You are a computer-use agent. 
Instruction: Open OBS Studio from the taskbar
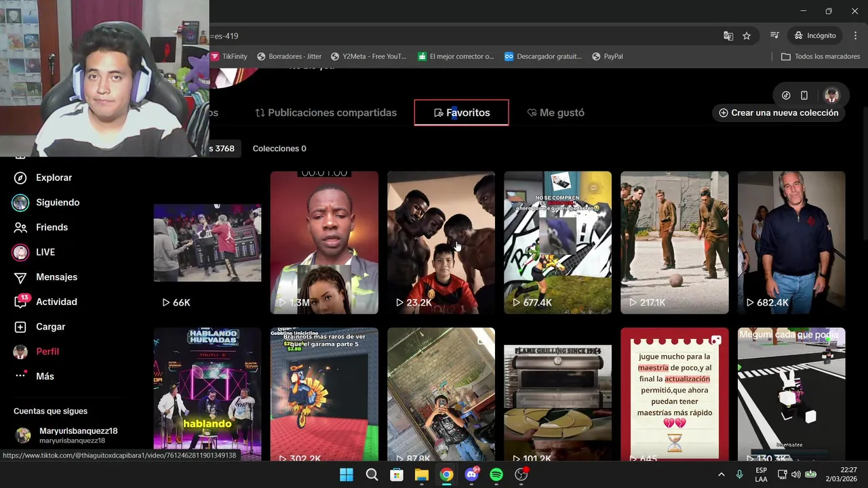[x=521, y=474]
